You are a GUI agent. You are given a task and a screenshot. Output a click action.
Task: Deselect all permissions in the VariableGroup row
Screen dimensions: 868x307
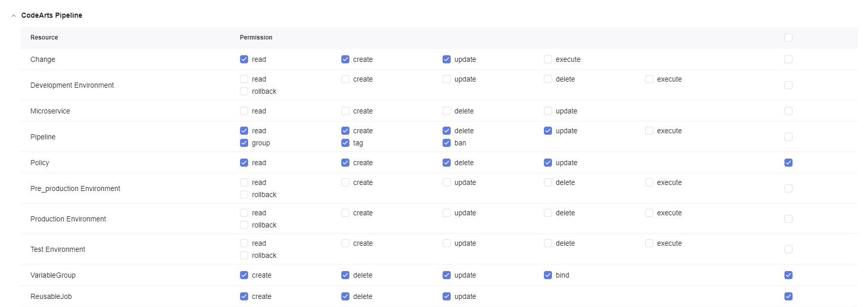pyautogui.click(x=788, y=275)
